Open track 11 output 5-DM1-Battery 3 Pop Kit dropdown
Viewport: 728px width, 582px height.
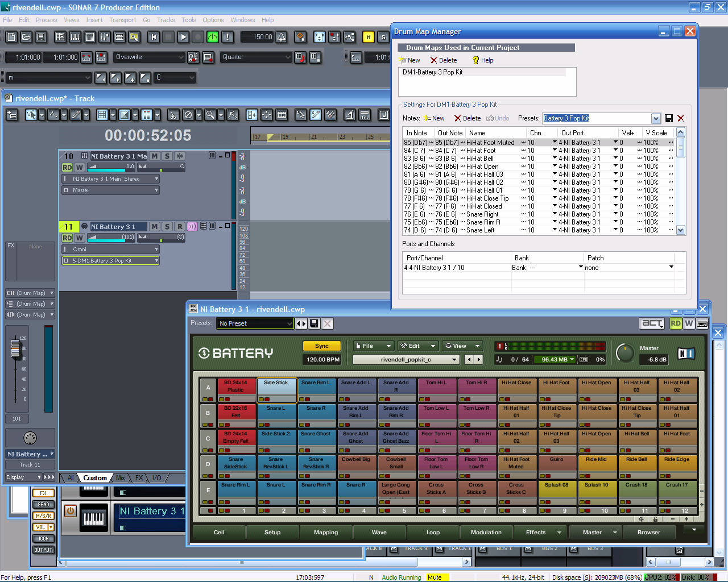coord(110,261)
